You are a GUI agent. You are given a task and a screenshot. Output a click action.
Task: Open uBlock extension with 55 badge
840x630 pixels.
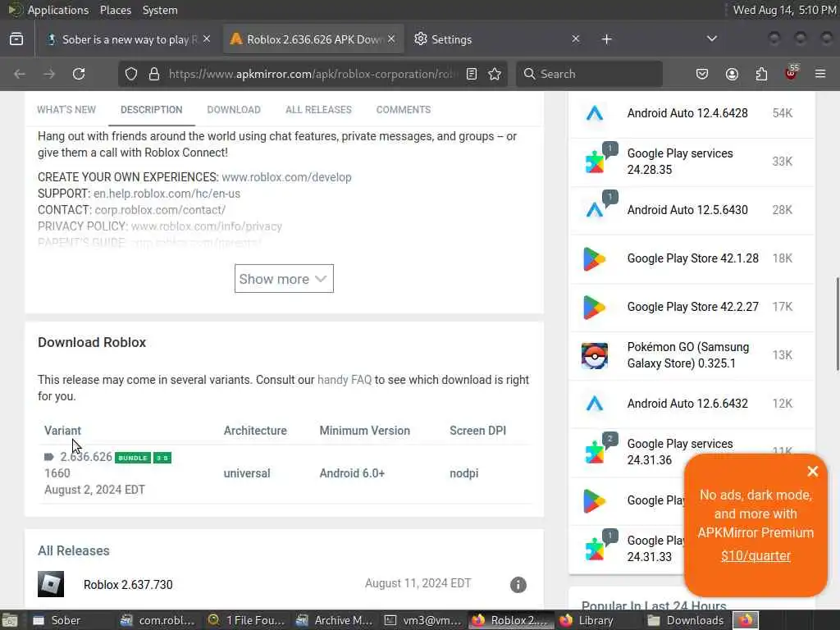pyautogui.click(x=791, y=73)
